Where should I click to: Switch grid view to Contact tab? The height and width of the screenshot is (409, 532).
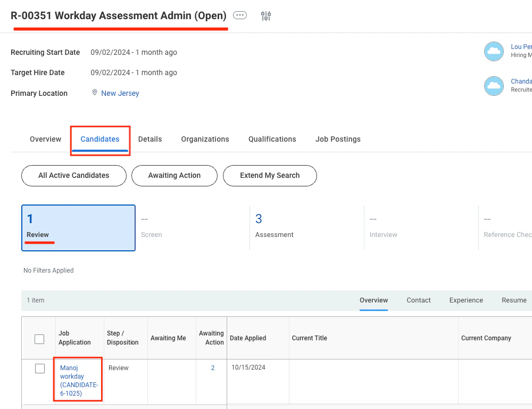tap(419, 300)
